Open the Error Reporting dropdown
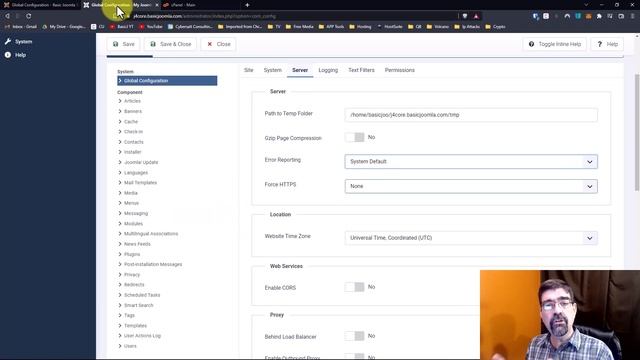This screenshot has height=360, width=640. (471, 162)
